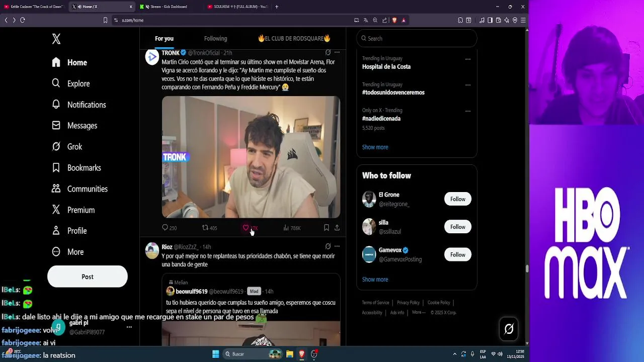644x362 pixels.
Task: Repost the TRONK post (405 reposts)
Action: point(209,228)
